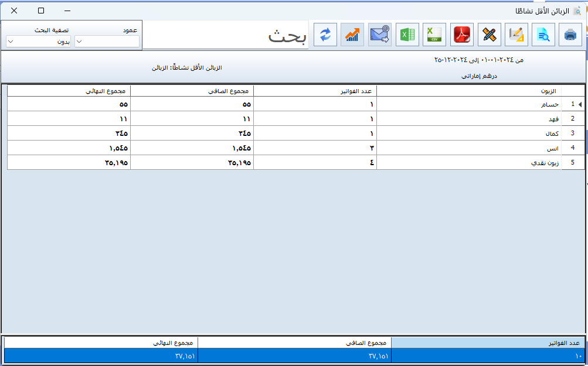588x366 pixels.
Task: Select the row for customer زبون نقدي
Action: (x=469, y=163)
